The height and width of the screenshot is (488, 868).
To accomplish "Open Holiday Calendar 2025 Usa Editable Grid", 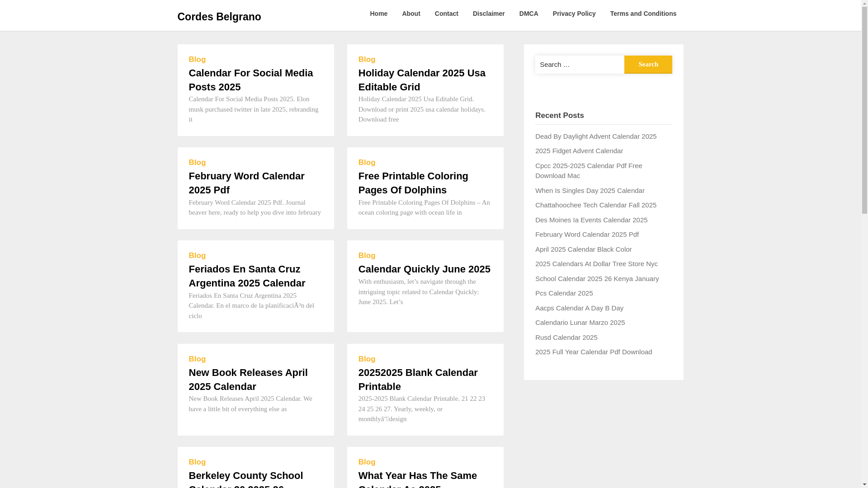I will [x=421, y=80].
